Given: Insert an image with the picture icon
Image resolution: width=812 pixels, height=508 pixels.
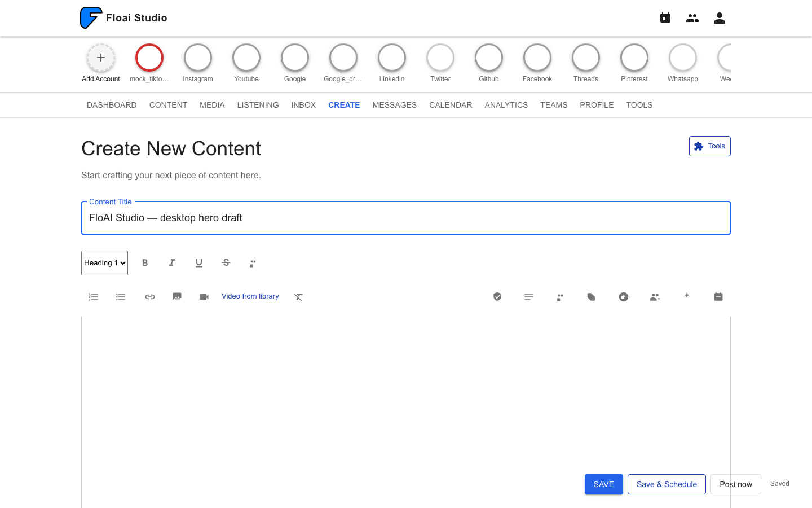Looking at the screenshot, I should click(x=177, y=297).
